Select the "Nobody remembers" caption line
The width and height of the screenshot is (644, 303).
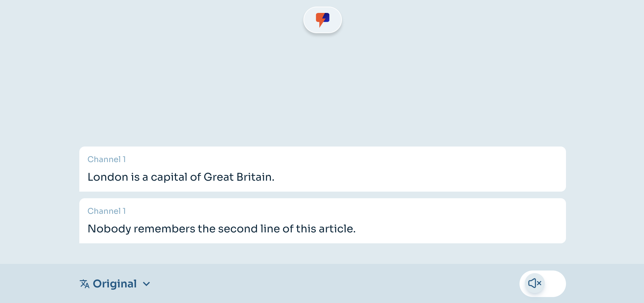point(221,229)
